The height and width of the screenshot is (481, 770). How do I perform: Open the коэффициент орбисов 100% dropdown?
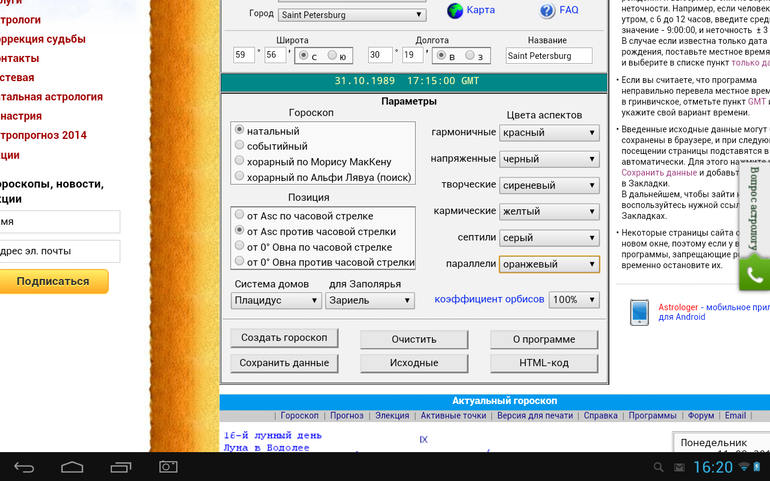click(x=574, y=300)
